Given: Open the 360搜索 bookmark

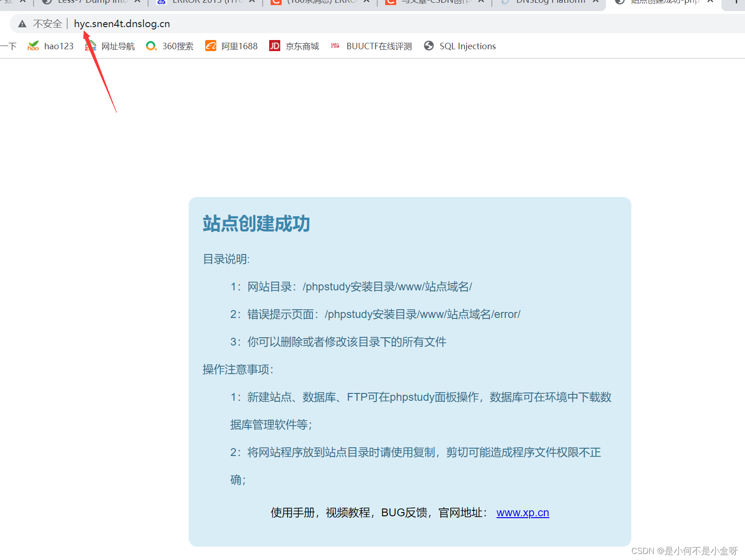Looking at the screenshot, I should (170, 46).
